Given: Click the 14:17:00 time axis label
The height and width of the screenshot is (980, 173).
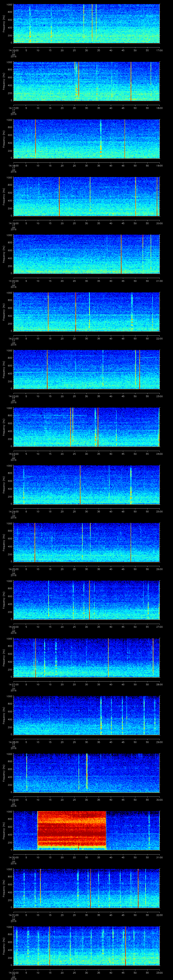Looking at the screenshot, I should 14,108.
